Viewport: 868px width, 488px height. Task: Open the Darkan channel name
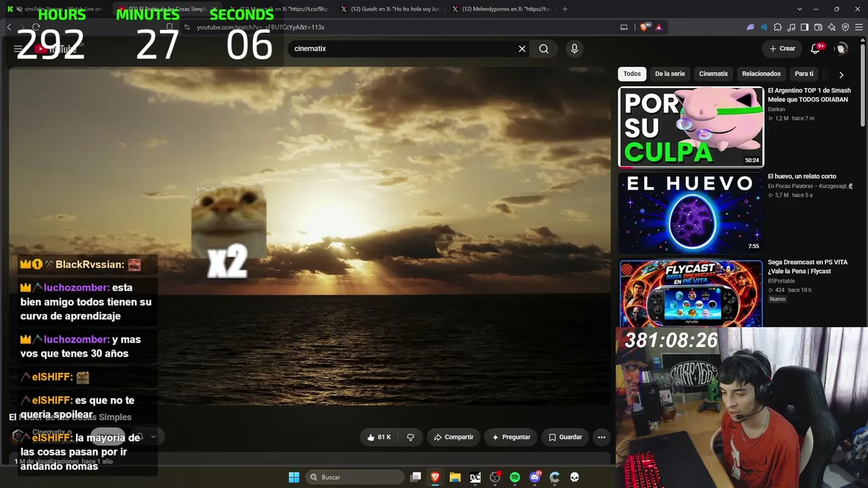click(x=776, y=109)
